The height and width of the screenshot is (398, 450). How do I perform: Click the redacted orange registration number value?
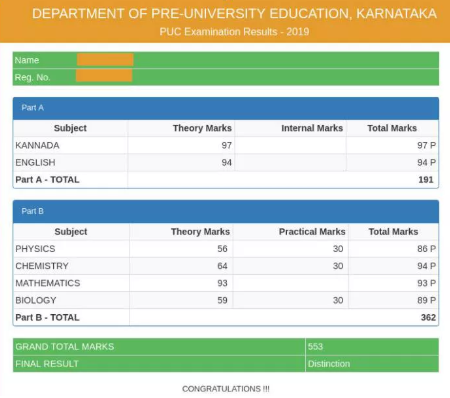104,76
